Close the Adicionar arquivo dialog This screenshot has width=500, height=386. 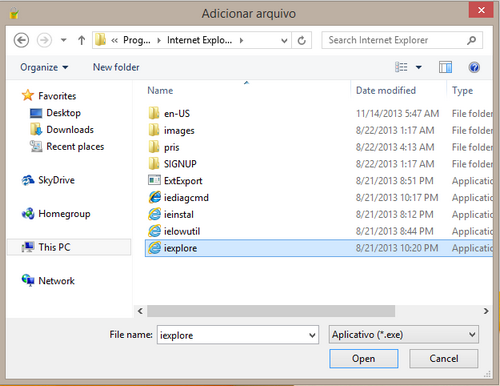(x=481, y=10)
